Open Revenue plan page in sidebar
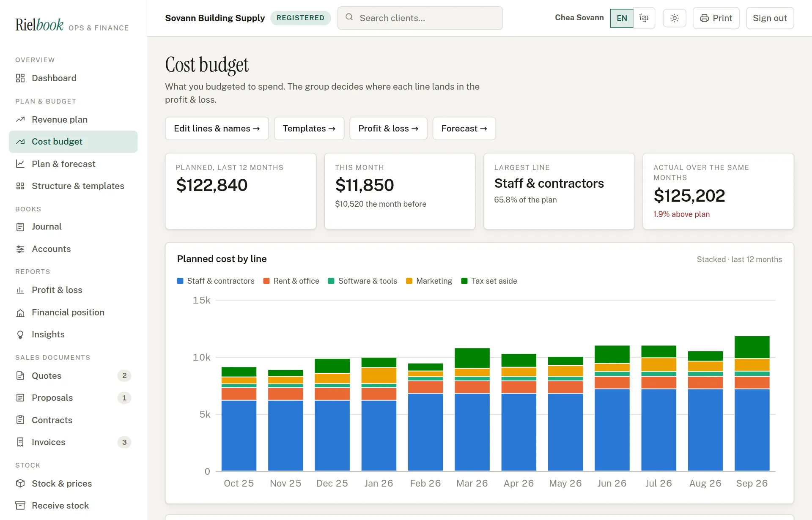The height and width of the screenshot is (520, 812). tap(73, 120)
